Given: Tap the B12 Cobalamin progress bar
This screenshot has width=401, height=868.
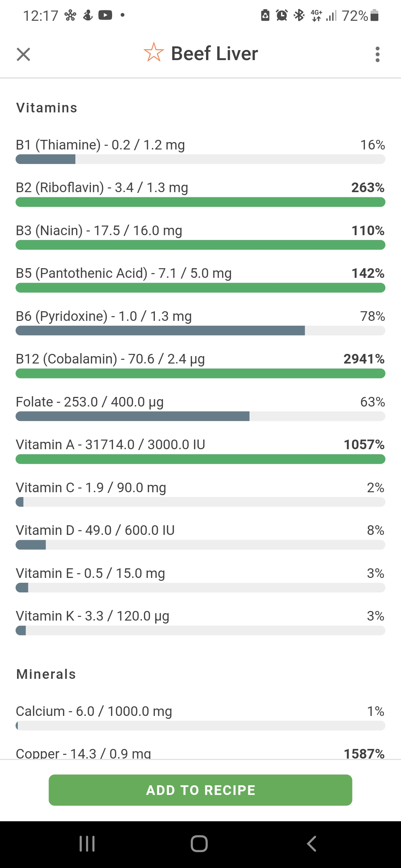Looking at the screenshot, I should [x=200, y=373].
